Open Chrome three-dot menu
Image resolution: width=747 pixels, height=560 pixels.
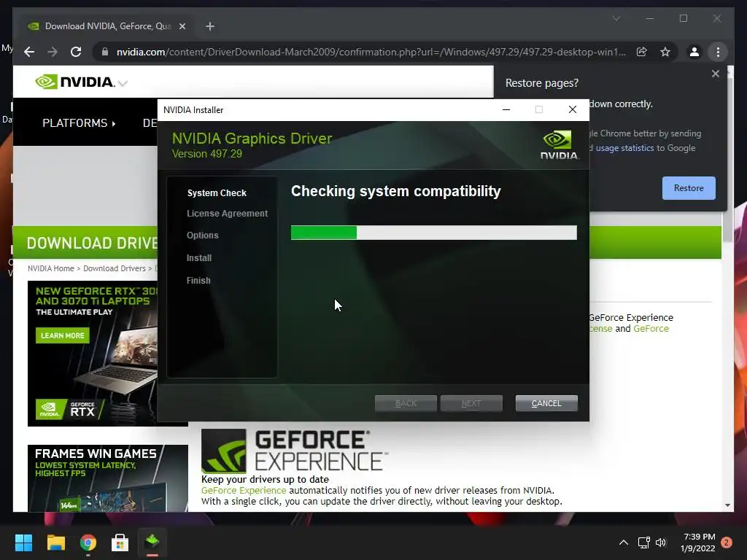click(718, 52)
